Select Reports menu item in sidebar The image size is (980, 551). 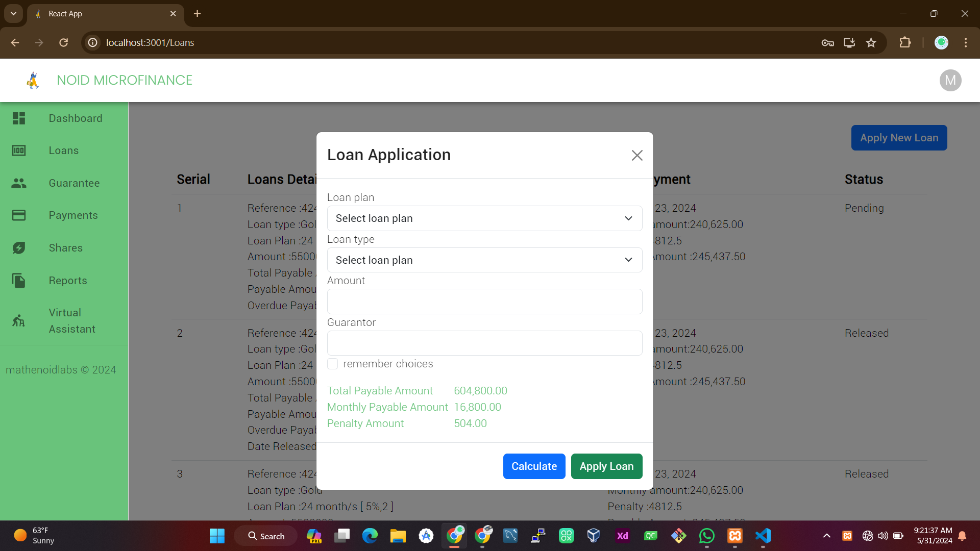coord(68,281)
